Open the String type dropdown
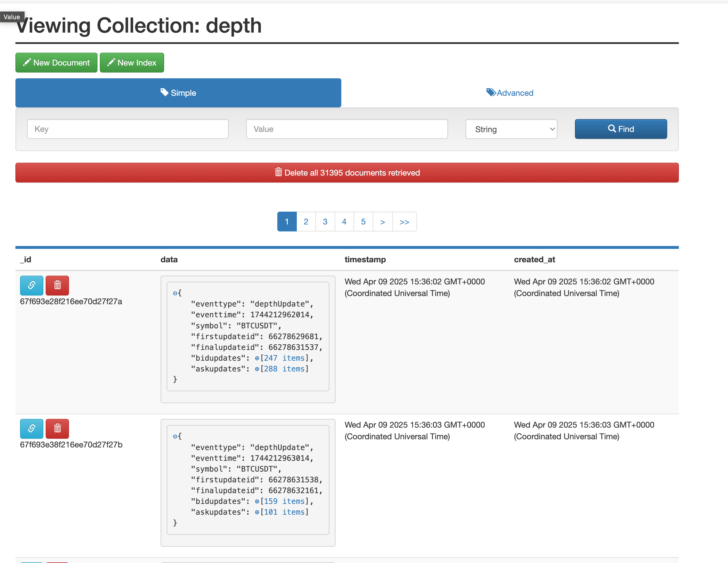Image resolution: width=728 pixels, height=563 pixels. click(x=511, y=129)
